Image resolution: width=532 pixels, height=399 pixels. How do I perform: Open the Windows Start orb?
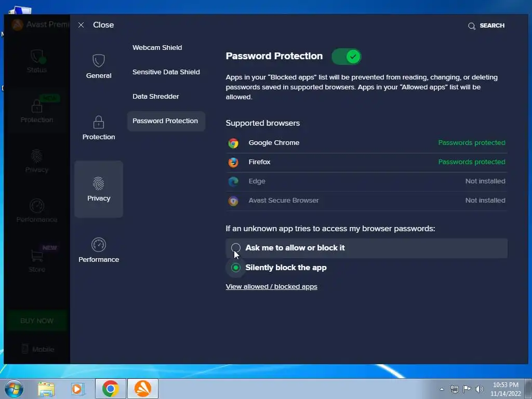(x=14, y=389)
